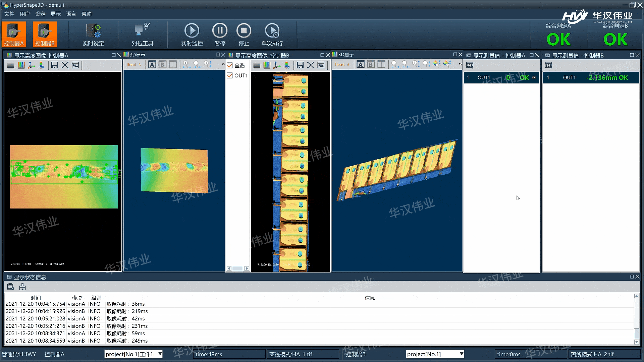The height and width of the screenshot is (362, 644).
Task: Open the 用户 menu
Action: click(25, 14)
